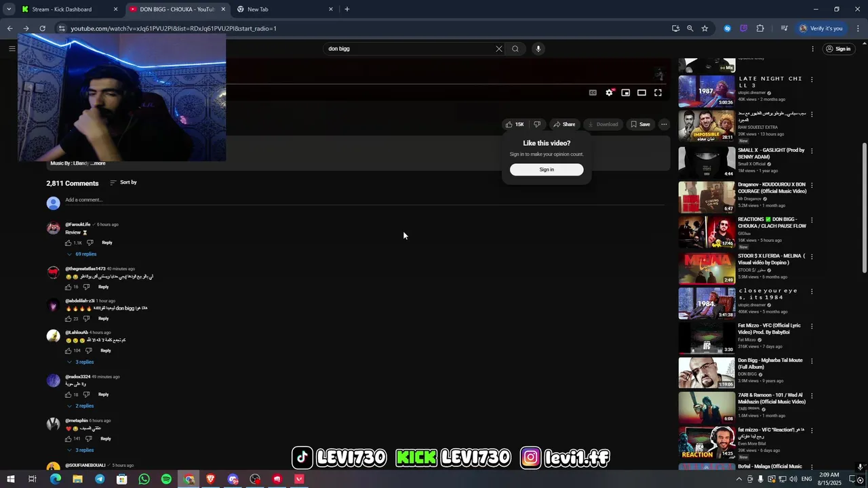Open Chrome's three-dot menu
This screenshot has width=868, height=488.
859,28
